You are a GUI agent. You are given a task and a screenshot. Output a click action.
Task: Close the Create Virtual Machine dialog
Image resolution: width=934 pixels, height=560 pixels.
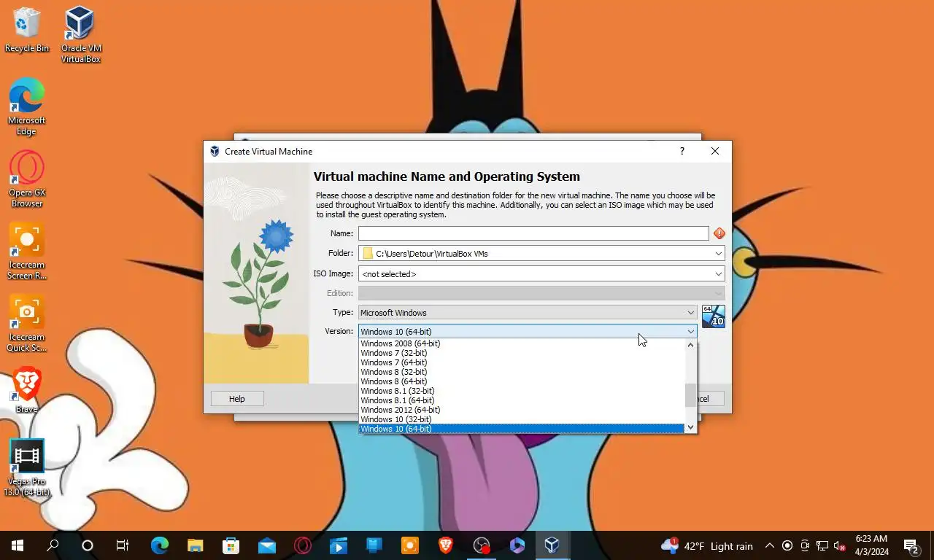(715, 151)
